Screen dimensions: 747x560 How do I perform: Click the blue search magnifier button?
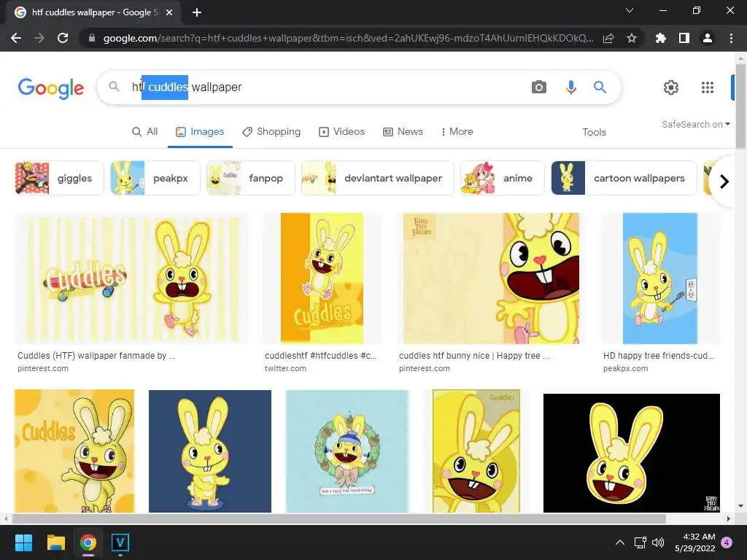tap(600, 87)
